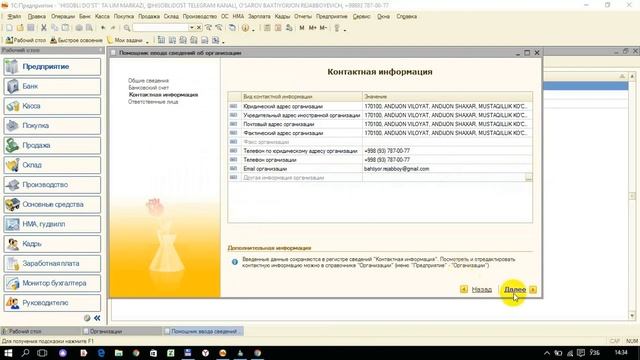Viewport: 640px width, 360px height.
Task: Open the Заработная плата sidebar section
Action: 52,263
